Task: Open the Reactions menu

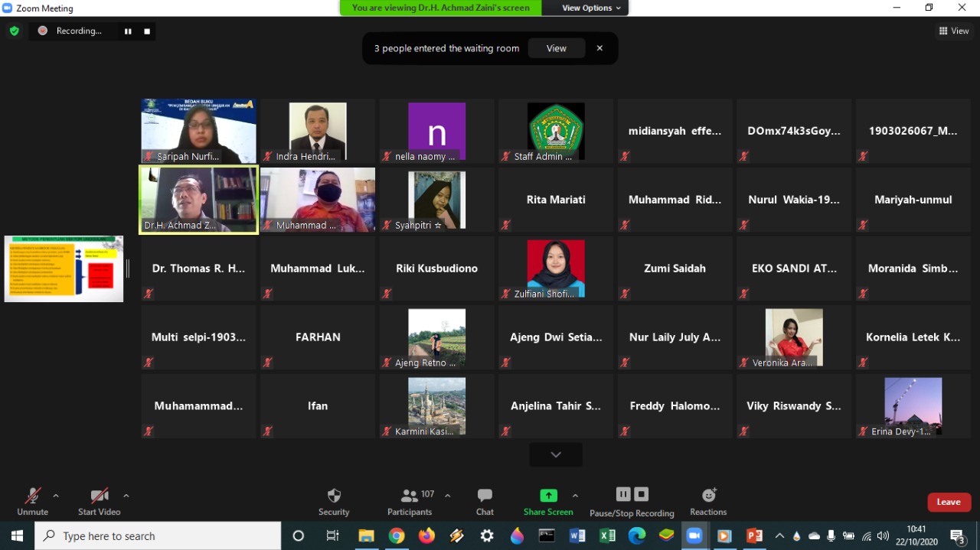Action: click(708, 502)
